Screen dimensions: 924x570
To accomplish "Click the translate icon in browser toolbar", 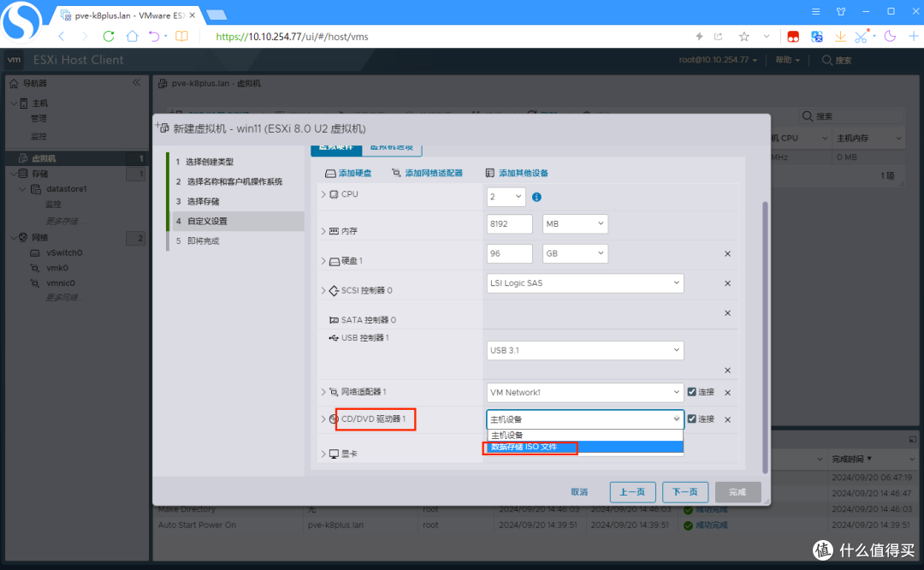I will point(816,37).
